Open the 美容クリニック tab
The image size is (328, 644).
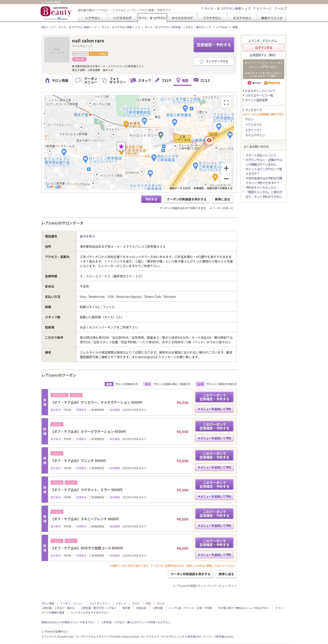(272, 18)
